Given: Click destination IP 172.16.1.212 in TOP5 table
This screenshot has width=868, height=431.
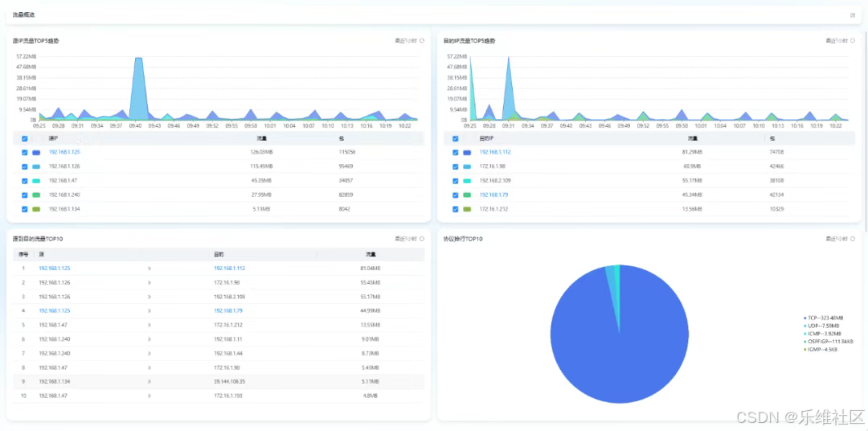Looking at the screenshot, I should point(493,209).
